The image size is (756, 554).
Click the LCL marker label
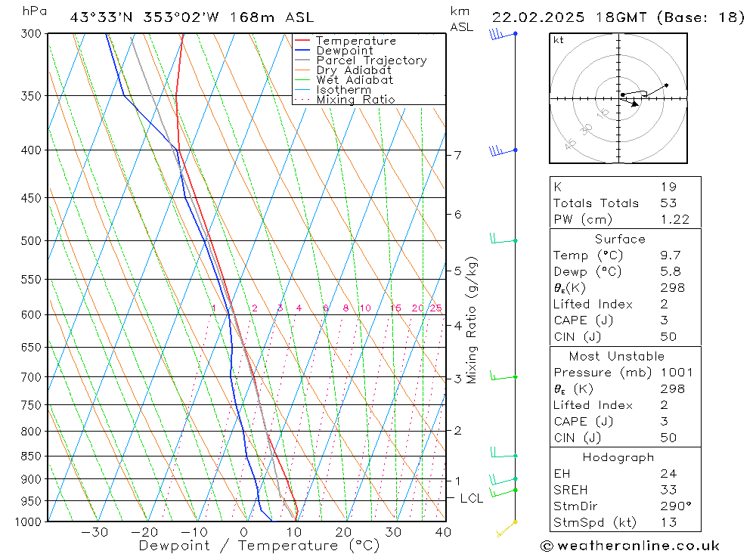(x=472, y=499)
